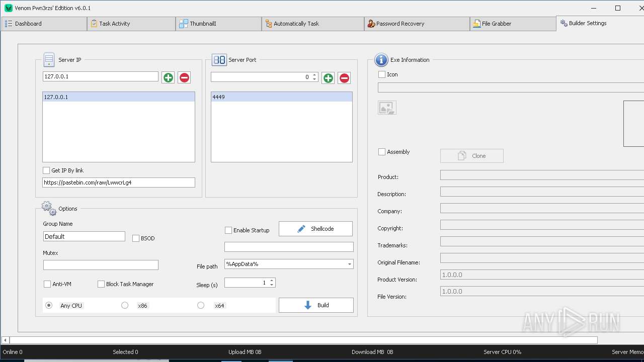Add the Server Port with green plus
This screenshot has height=362, width=644.
(x=328, y=78)
